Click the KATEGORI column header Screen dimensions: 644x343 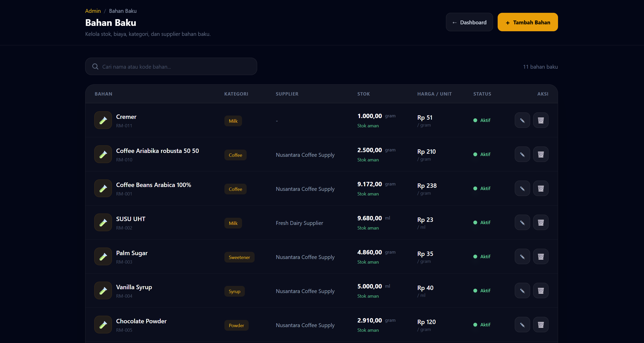[236, 94]
